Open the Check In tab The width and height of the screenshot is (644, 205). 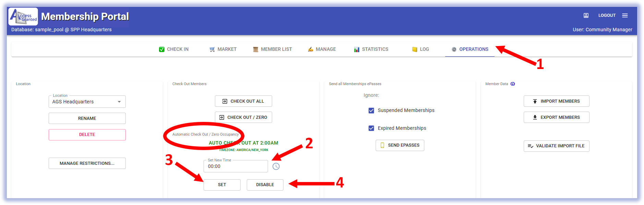pyautogui.click(x=174, y=49)
